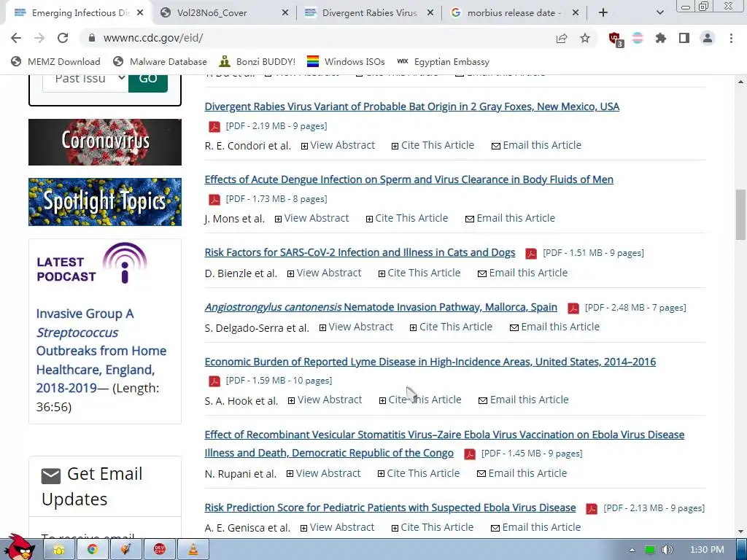Click the Angry Birds start button
The image size is (747, 560).
pyautogui.click(x=19, y=548)
